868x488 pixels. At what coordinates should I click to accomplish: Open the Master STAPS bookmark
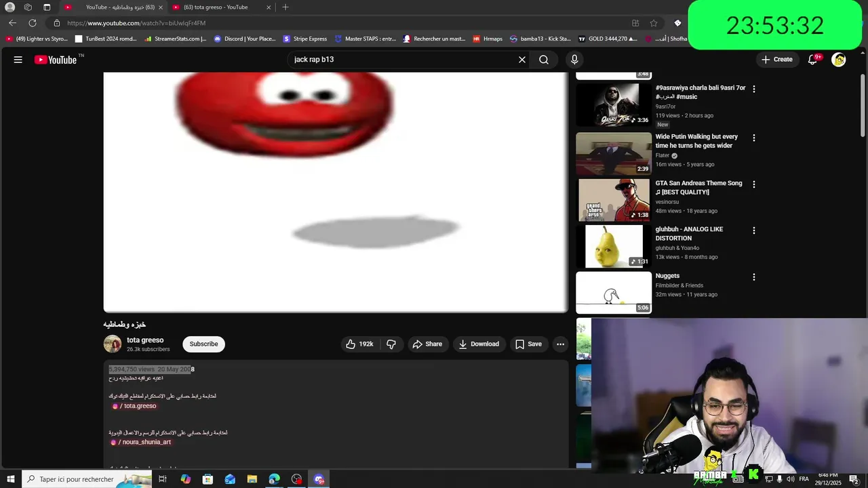[366, 39]
